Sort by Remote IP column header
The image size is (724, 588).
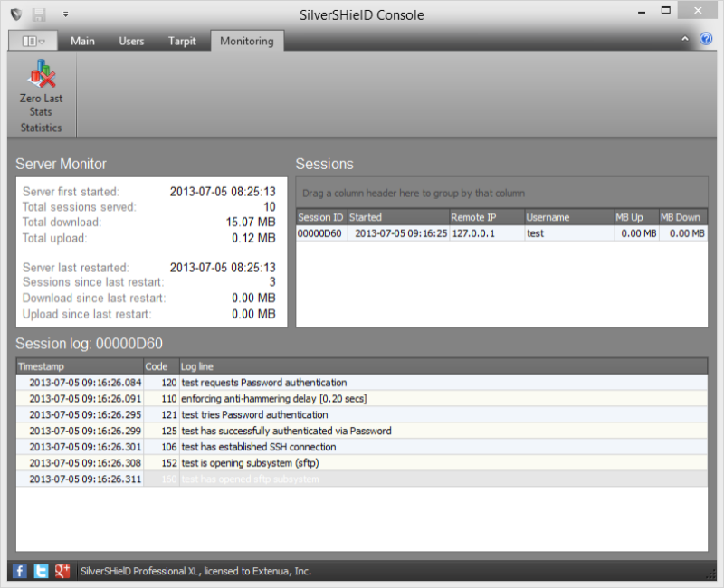coord(487,217)
